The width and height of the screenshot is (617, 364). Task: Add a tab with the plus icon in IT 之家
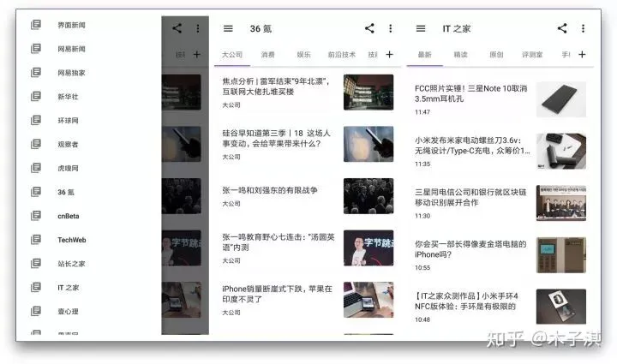click(582, 55)
